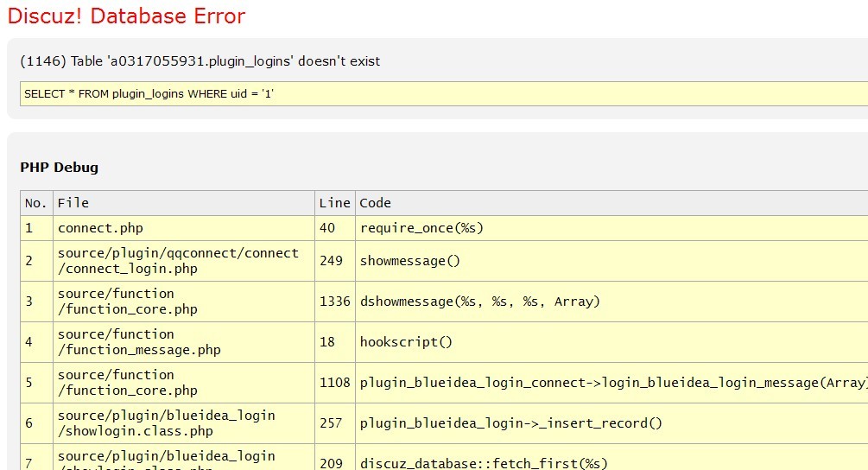Screen dimensions: 868x470
Task: Click the Code column header
Action: [375, 203]
